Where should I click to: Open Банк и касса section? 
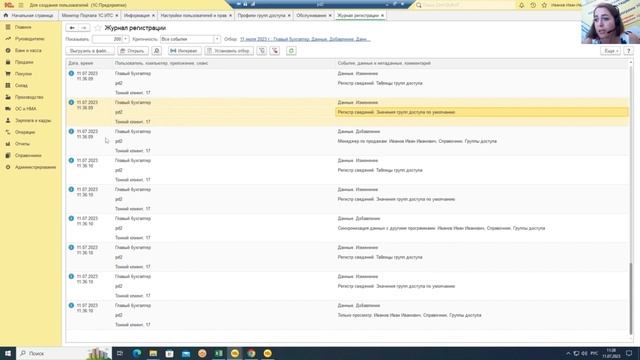click(28, 51)
